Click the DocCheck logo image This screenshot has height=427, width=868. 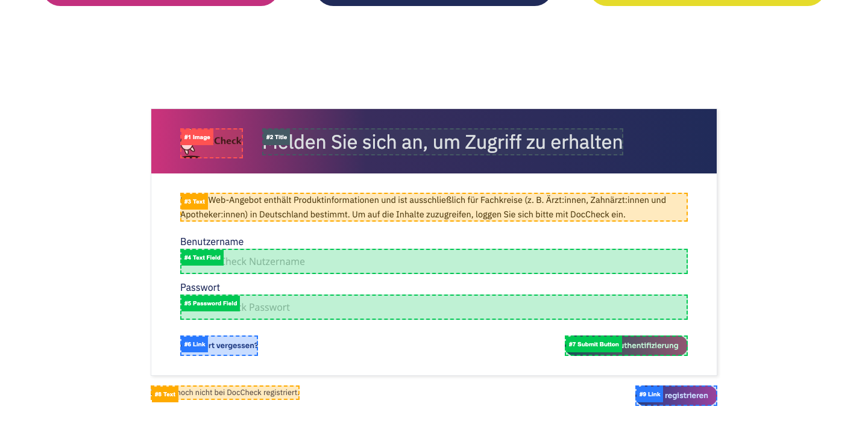click(212, 143)
